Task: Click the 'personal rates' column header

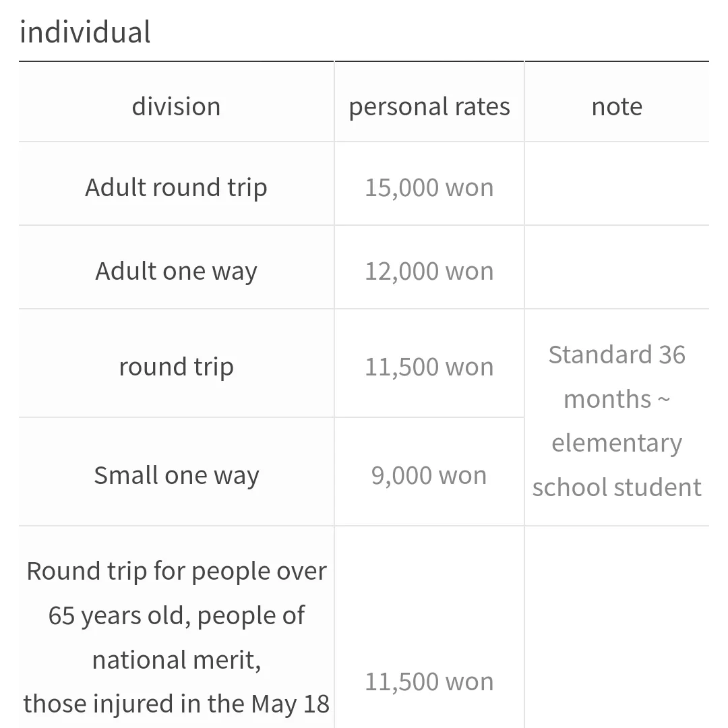Action: click(429, 107)
